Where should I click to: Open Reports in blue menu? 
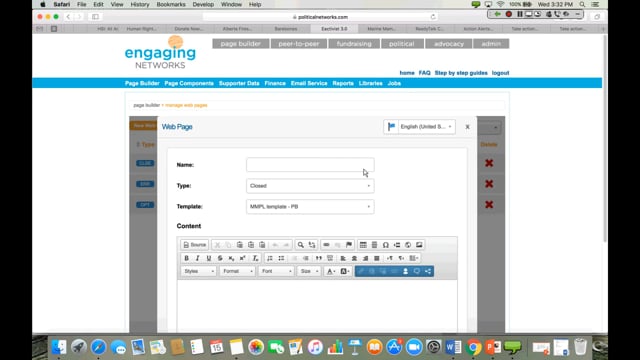pyautogui.click(x=343, y=83)
